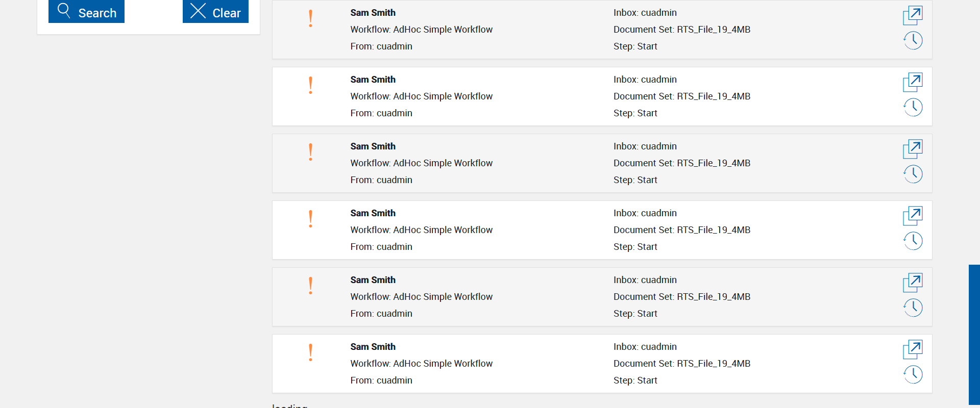Launch the fourth listed item via pop-out icon
Image resolution: width=980 pixels, height=408 pixels.
[x=913, y=216]
